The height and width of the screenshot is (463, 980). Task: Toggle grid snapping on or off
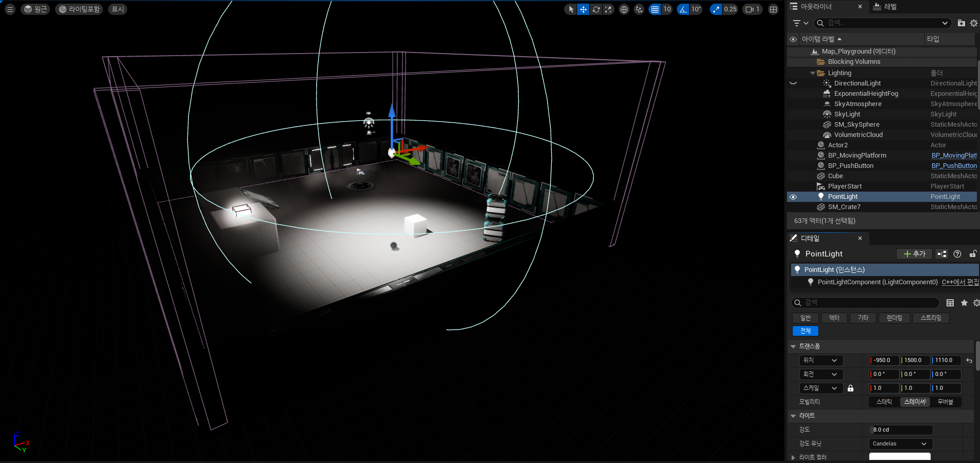point(655,9)
